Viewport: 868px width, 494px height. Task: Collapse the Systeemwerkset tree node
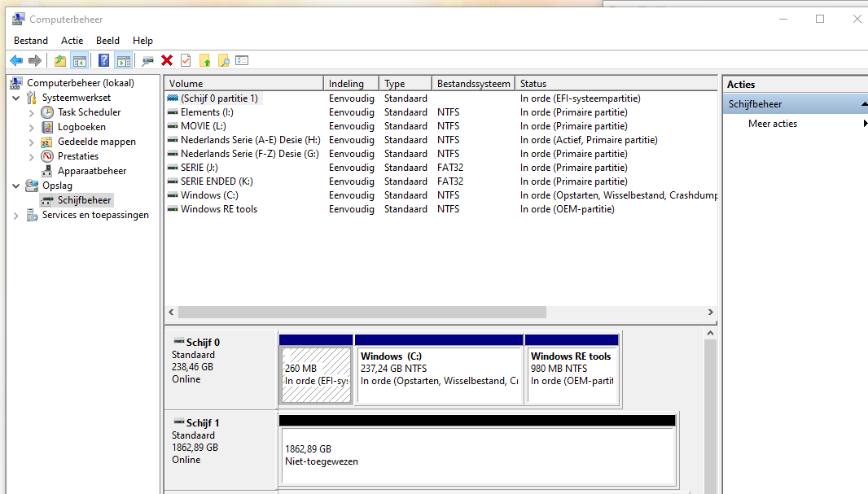point(16,98)
